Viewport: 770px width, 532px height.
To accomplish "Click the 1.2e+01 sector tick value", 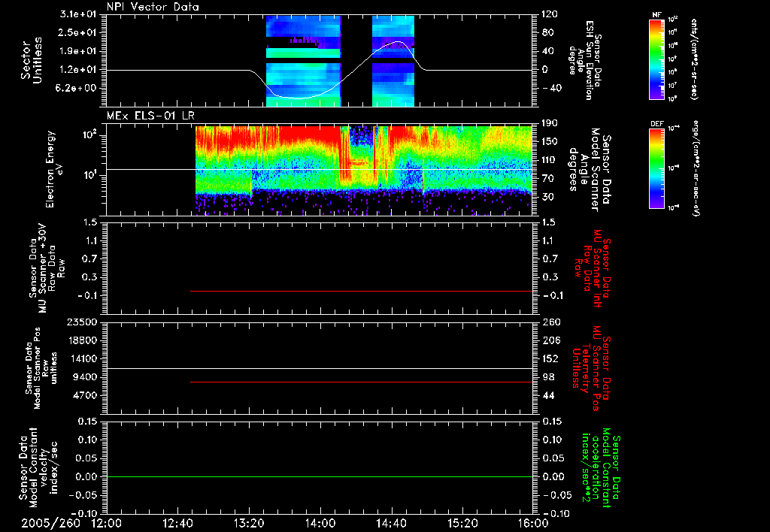I will coord(80,69).
